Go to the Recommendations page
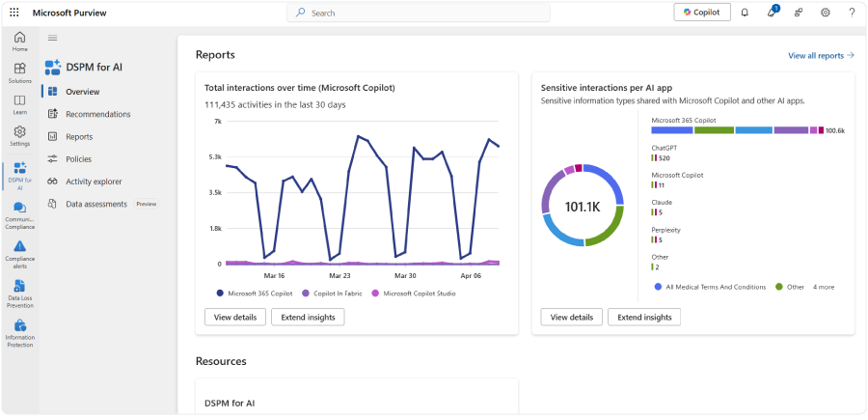868x420 pixels. click(99, 114)
